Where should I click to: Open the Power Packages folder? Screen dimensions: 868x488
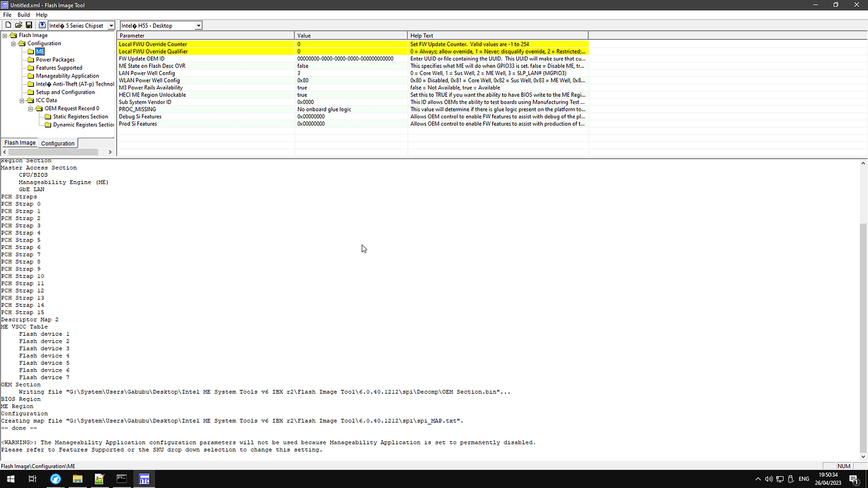click(x=55, y=60)
